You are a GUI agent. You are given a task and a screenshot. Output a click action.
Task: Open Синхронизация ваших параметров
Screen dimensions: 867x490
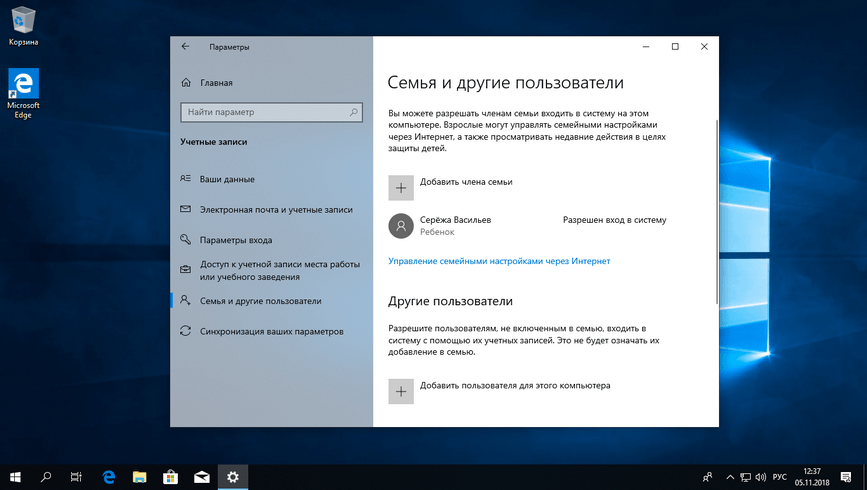271,331
